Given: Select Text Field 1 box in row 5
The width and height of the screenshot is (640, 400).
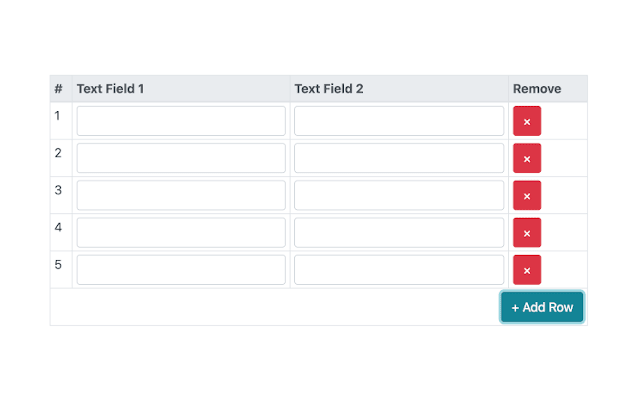Looking at the screenshot, I should tap(181, 269).
